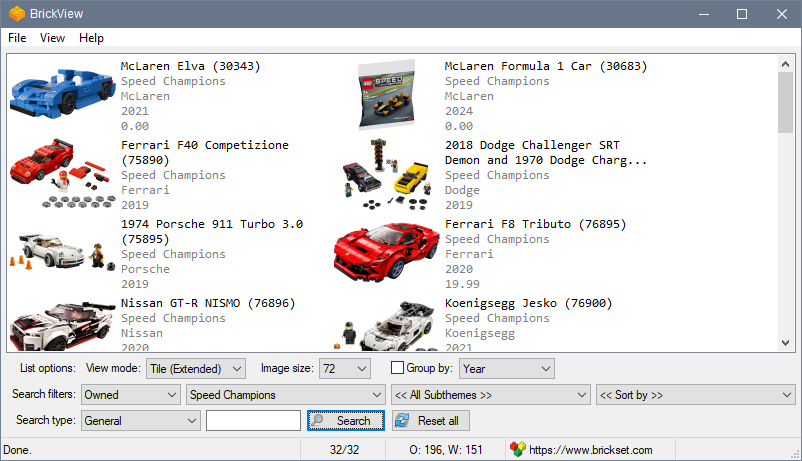Select the McLaren Formula 1 Car polybag image
802x461 pixels.
click(x=385, y=94)
